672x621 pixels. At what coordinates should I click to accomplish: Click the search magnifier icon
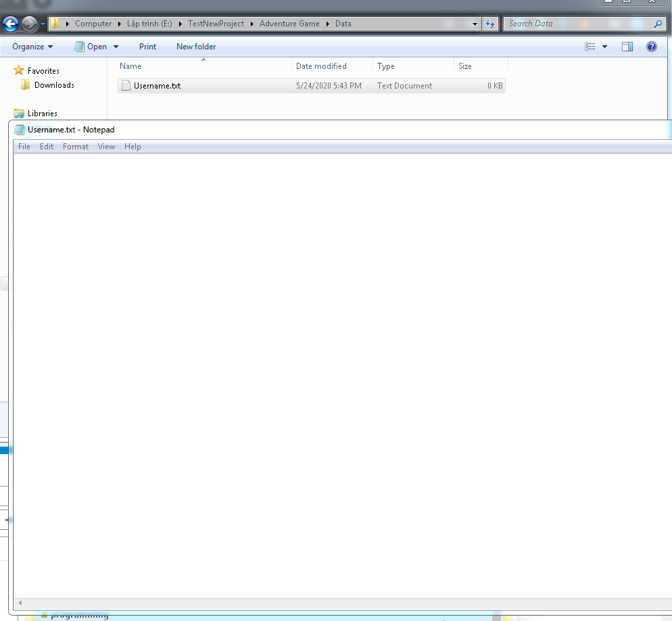(x=658, y=24)
